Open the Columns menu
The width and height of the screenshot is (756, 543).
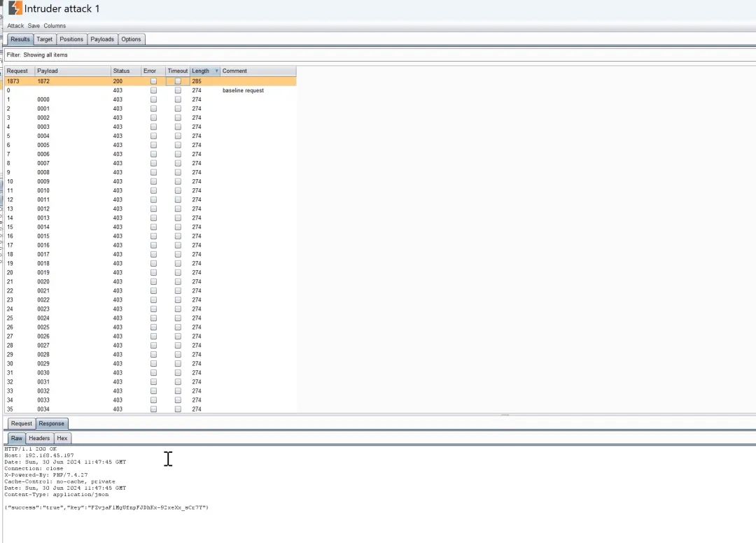tap(55, 26)
